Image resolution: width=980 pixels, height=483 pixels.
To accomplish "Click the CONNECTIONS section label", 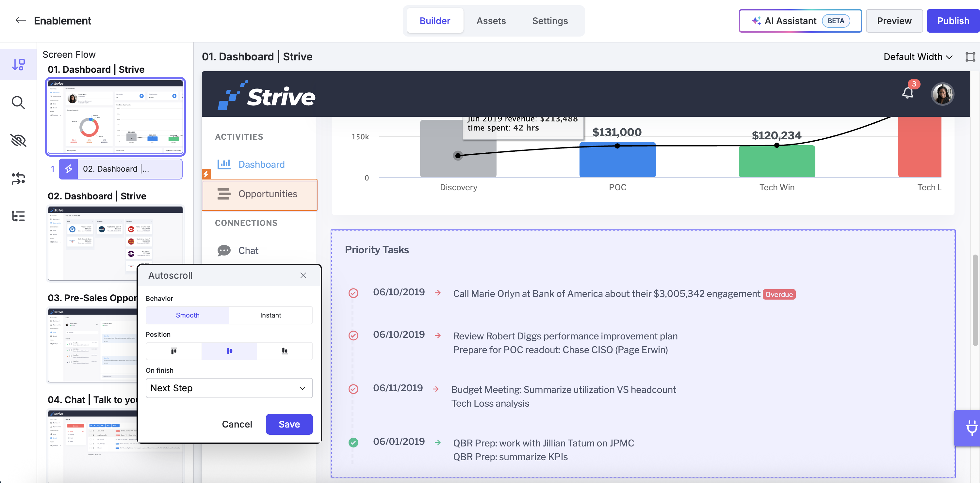I will (246, 223).
